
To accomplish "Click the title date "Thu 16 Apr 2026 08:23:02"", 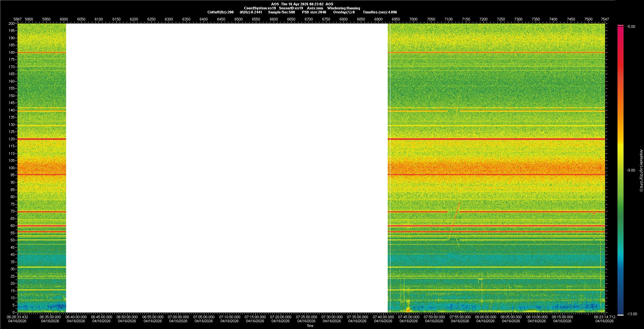I will [302, 4].
